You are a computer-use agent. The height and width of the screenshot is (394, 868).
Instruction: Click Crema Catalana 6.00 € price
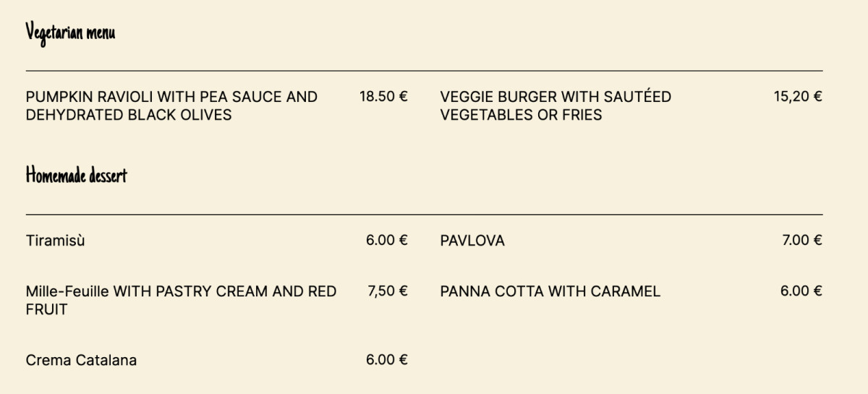pyautogui.click(x=386, y=359)
